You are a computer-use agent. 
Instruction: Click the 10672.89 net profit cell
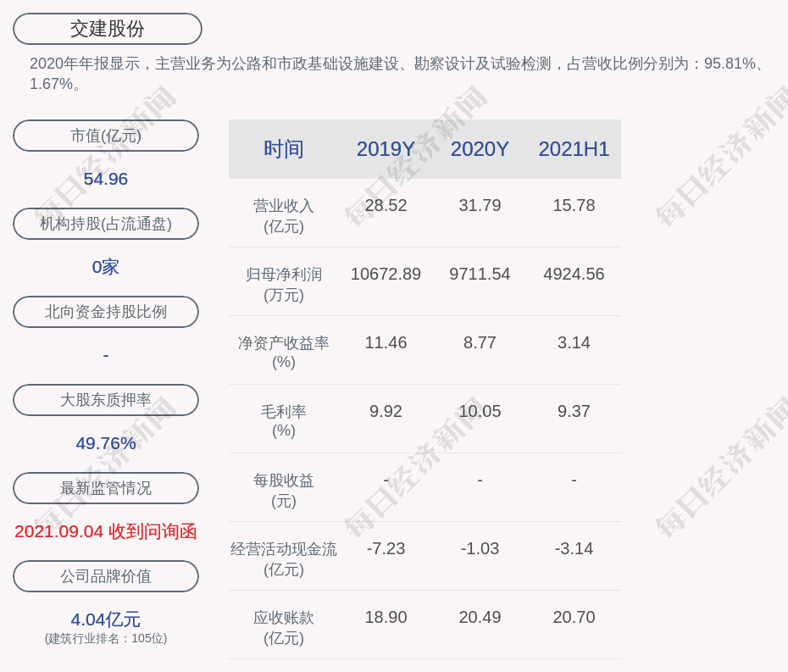pyautogui.click(x=386, y=274)
